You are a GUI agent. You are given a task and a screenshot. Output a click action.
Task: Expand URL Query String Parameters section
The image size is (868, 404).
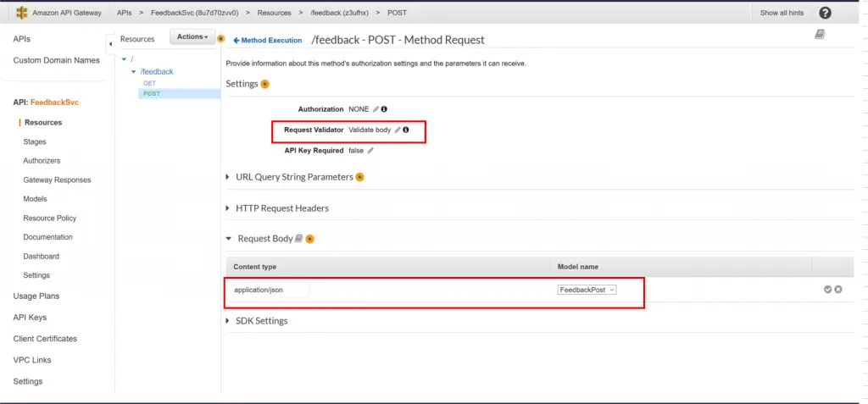[227, 177]
